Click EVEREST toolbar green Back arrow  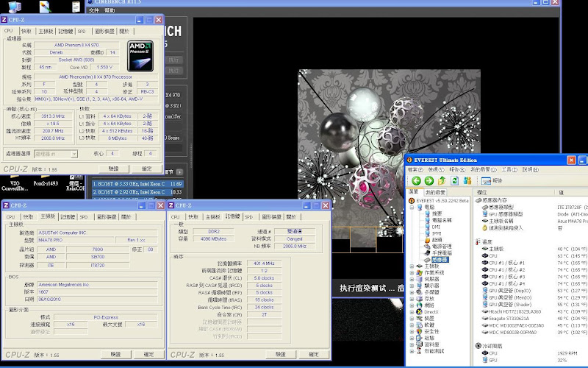coord(416,180)
